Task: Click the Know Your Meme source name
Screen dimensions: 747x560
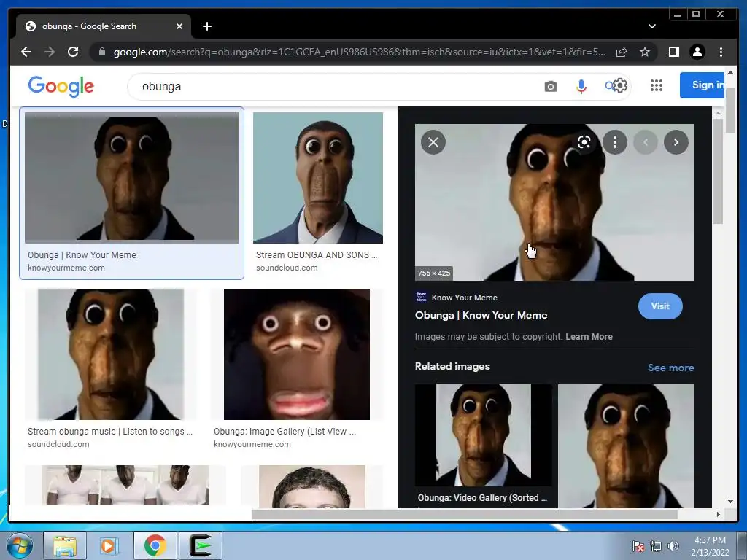Action: (x=465, y=297)
